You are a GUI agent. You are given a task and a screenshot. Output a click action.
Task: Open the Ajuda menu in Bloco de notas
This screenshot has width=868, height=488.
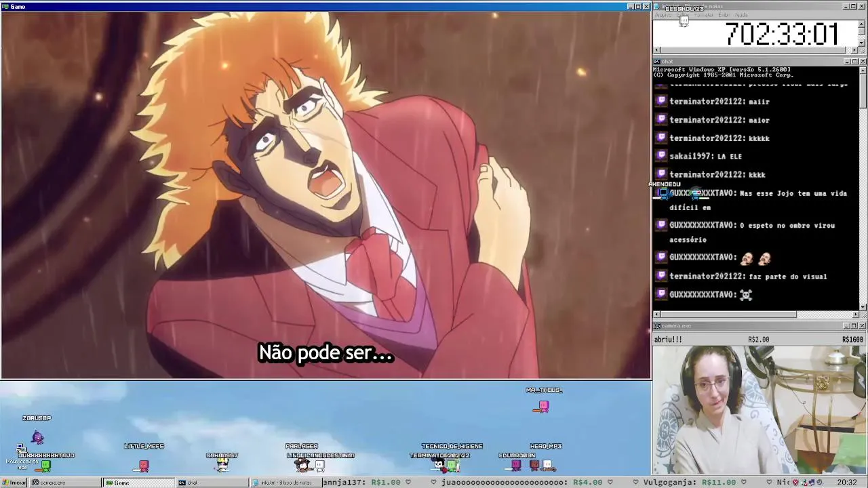click(741, 14)
